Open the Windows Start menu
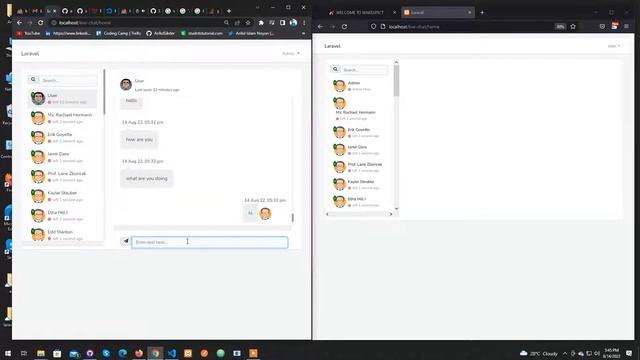This screenshot has height=360, width=640. pos(8,353)
